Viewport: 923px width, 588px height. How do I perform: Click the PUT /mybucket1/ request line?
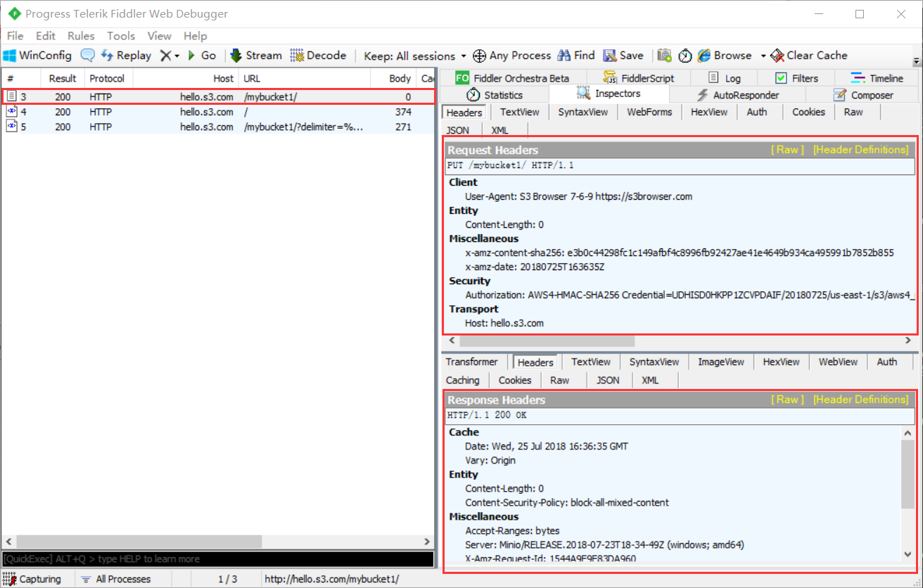point(680,166)
